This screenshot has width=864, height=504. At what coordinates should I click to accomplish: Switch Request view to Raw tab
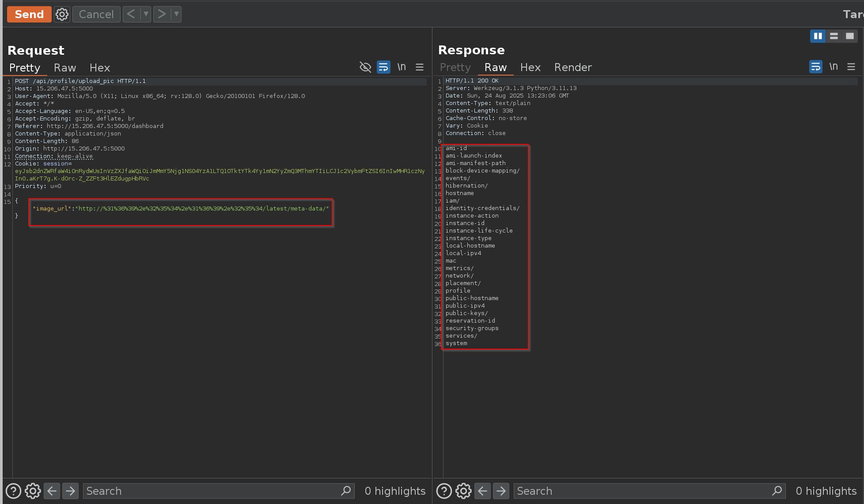[x=65, y=68]
